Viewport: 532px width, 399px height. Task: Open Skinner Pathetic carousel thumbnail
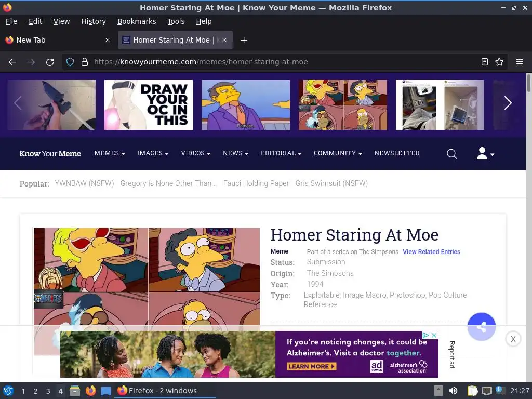pyautogui.click(x=246, y=105)
